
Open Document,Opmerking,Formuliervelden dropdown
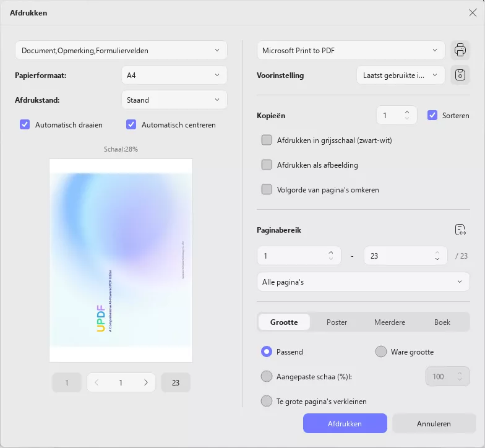coord(121,50)
